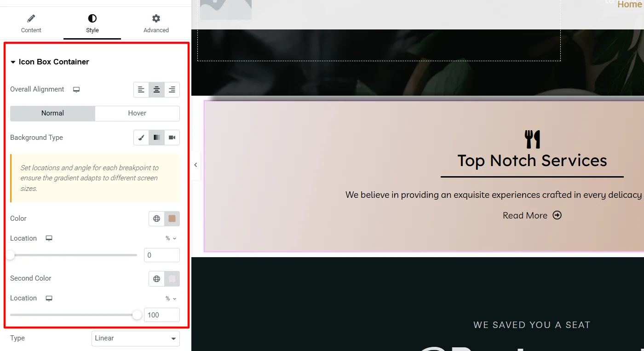Select the logo image placeholder
Screen dimensions: 644x351
click(226, 9)
